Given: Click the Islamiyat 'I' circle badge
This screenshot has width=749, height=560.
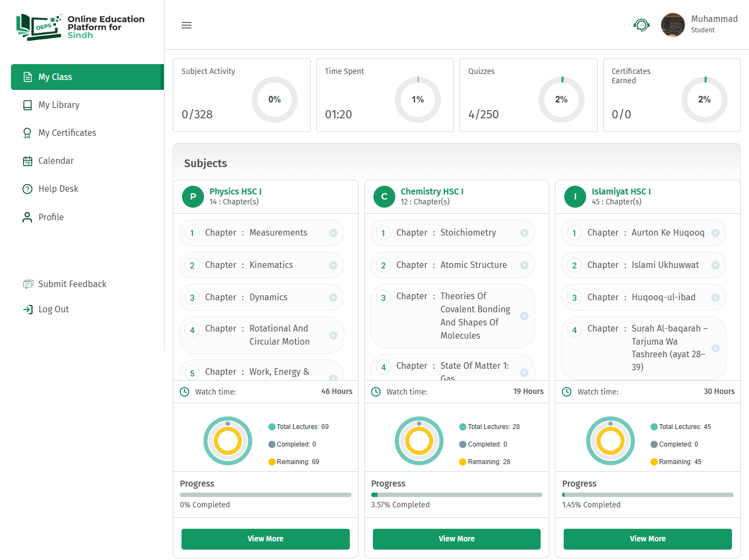Looking at the screenshot, I should click(575, 197).
